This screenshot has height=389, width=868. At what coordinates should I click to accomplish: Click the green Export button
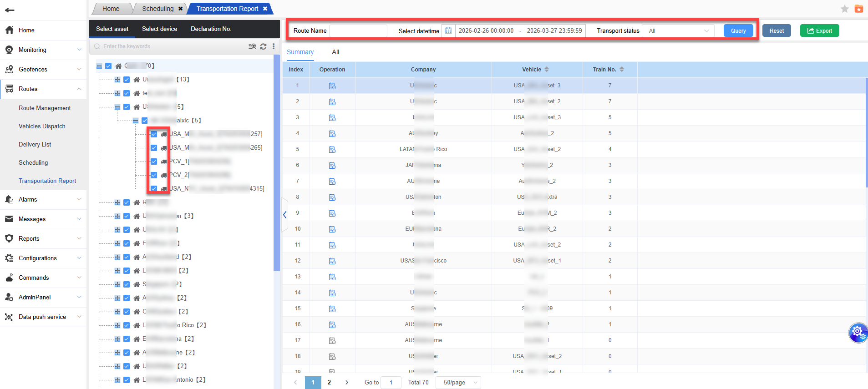pos(819,31)
